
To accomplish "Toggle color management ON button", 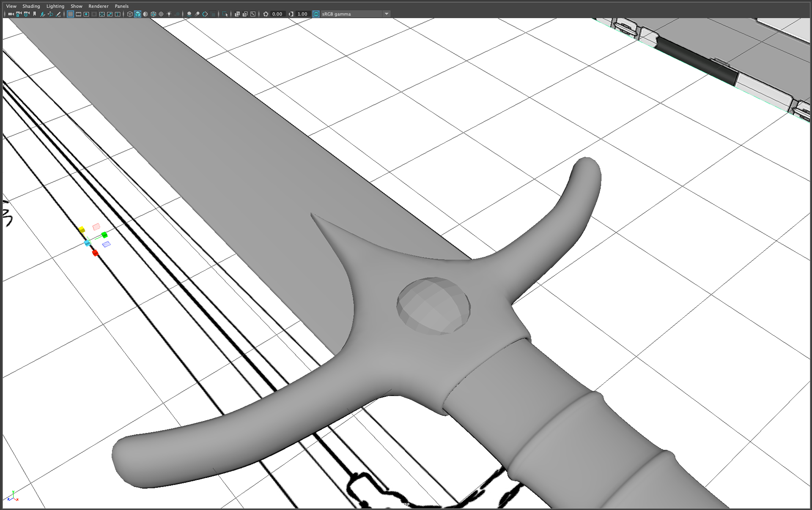I will (316, 14).
